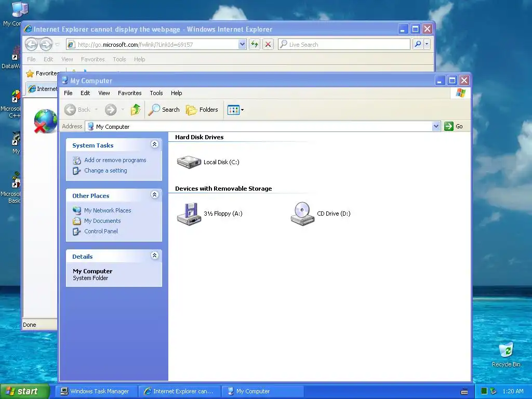532x399 pixels.
Task: Click the Change a setting link
Action: tap(105, 170)
